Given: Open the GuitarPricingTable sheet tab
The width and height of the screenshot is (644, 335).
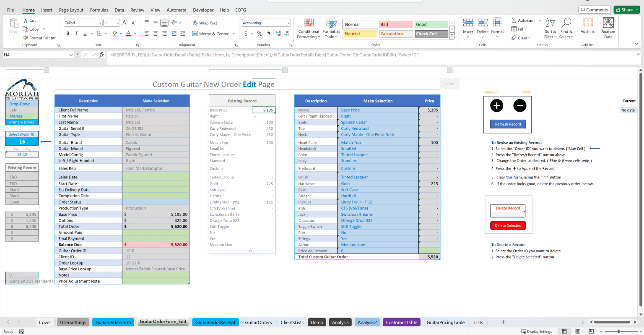Looking at the screenshot, I should [x=446, y=322].
